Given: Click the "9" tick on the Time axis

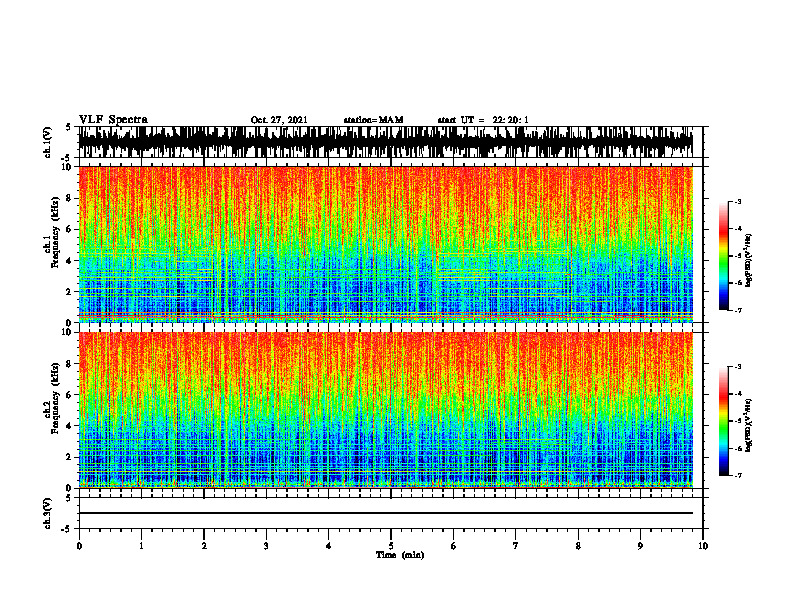Looking at the screenshot, I should (x=640, y=546).
